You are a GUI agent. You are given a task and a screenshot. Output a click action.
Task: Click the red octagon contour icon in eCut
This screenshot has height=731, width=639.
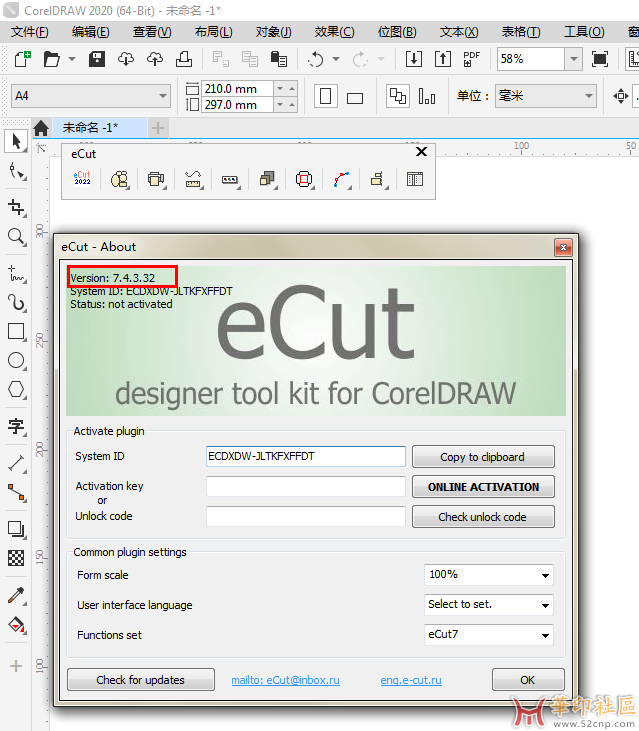pyautogui.click(x=304, y=179)
